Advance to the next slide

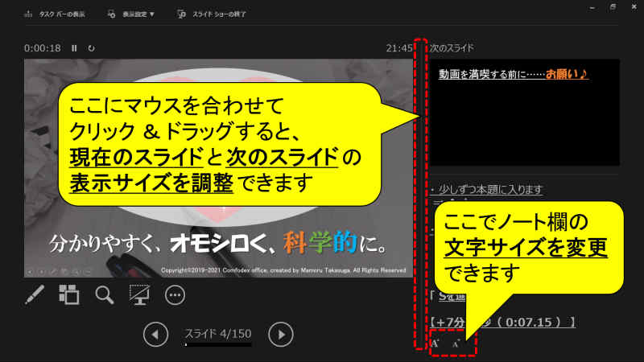click(281, 335)
